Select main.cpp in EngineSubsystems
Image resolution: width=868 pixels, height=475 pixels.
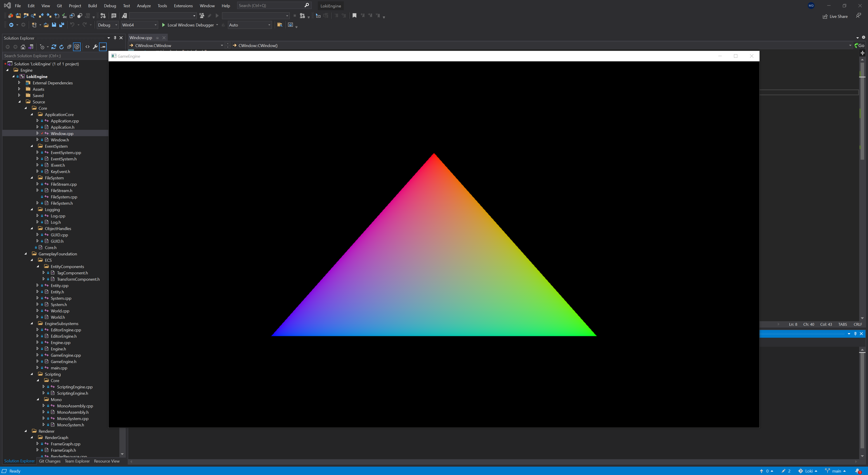click(59, 368)
